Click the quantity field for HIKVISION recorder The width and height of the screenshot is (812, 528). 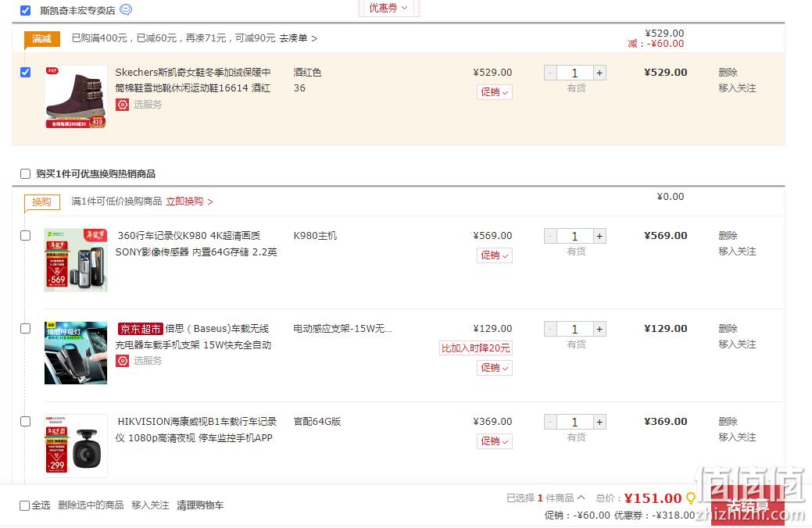tap(575, 422)
